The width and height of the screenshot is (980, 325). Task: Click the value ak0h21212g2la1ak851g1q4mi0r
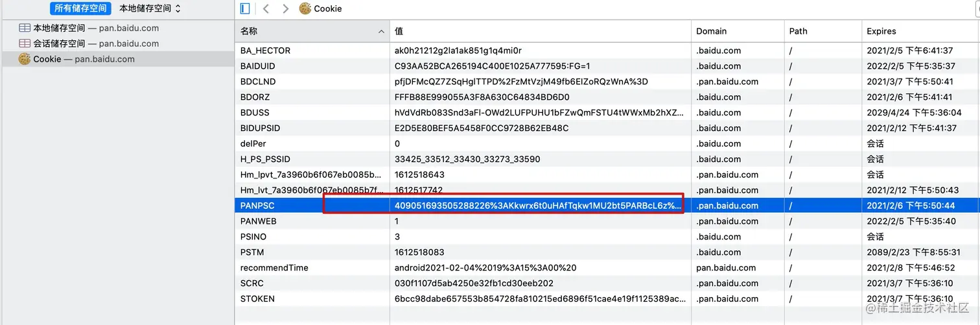click(458, 51)
